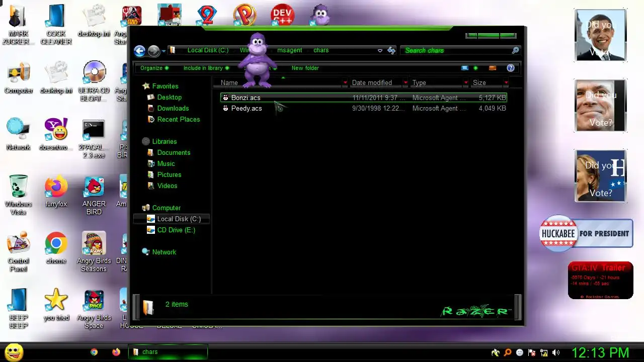The height and width of the screenshot is (362, 644).
Task: Open the Type column filter arrow
Action: coord(466,82)
